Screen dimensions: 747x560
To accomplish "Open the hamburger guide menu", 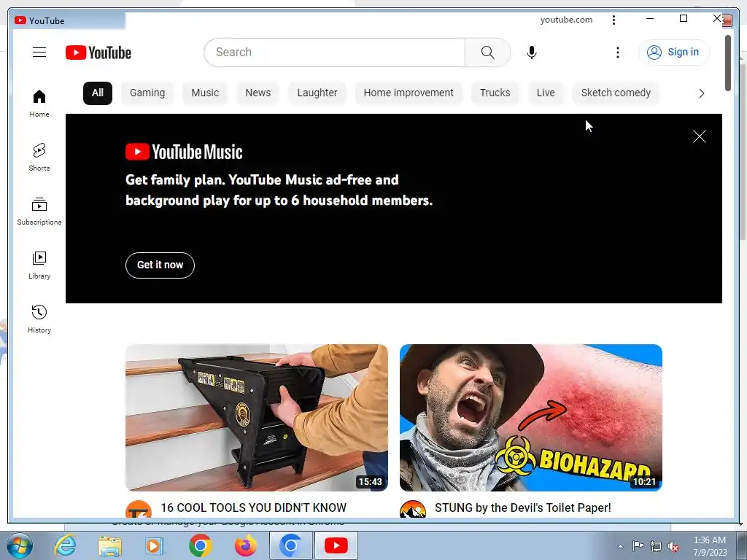I will coord(39,52).
